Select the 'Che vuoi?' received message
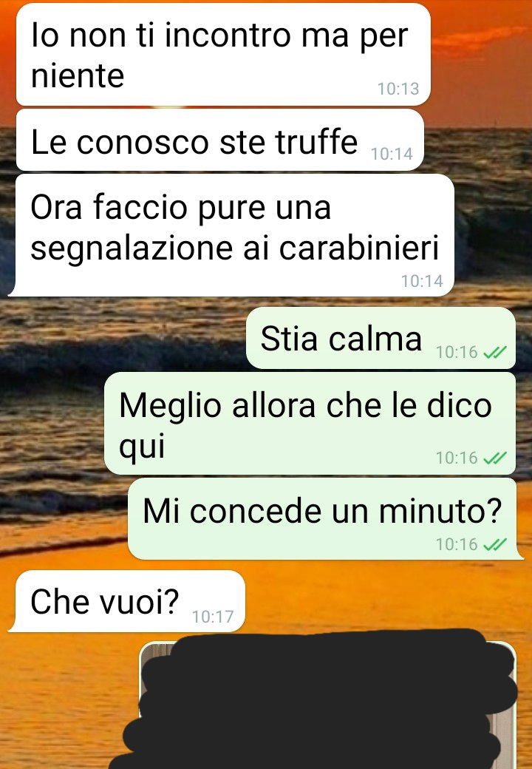The height and width of the screenshot is (769, 532). (x=126, y=601)
